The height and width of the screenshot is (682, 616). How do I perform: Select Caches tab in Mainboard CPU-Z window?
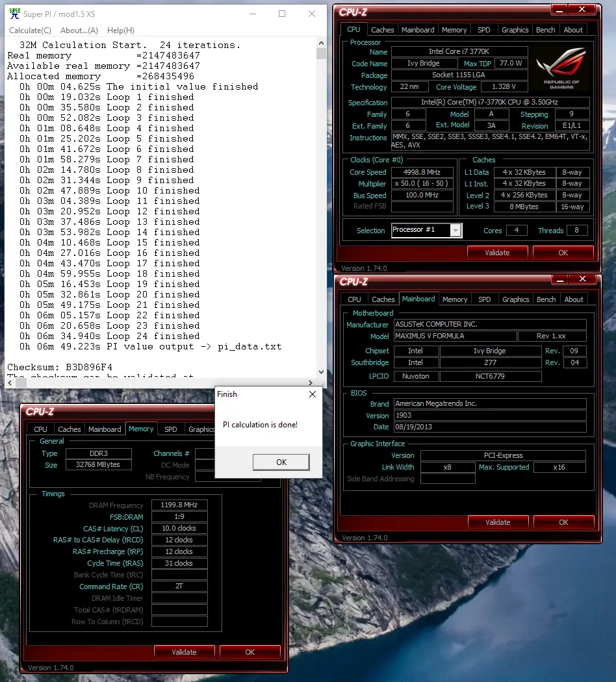(x=383, y=299)
